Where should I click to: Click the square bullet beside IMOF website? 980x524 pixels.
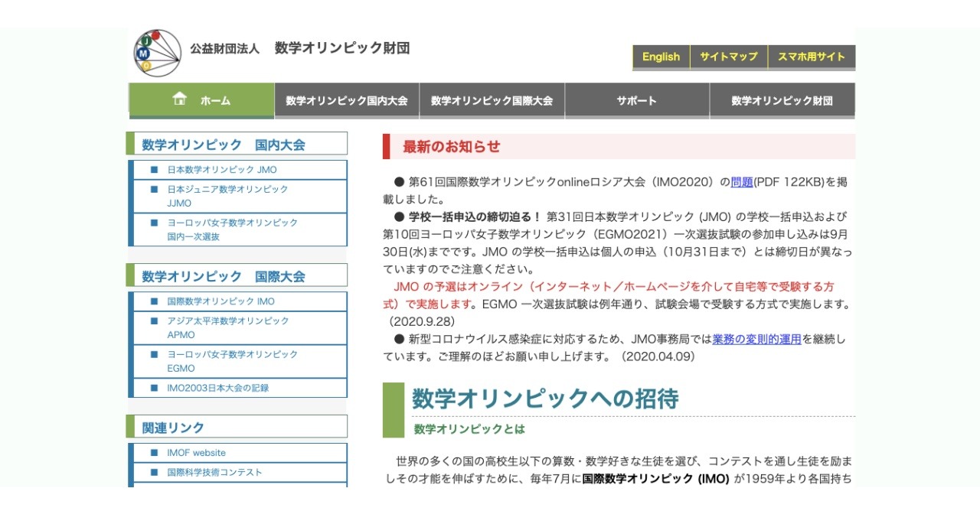(154, 453)
